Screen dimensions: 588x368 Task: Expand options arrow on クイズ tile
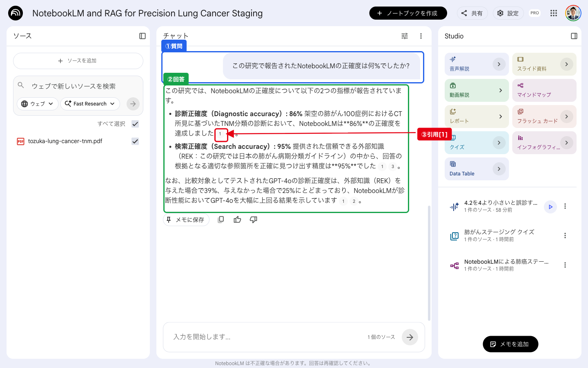(499, 143)
